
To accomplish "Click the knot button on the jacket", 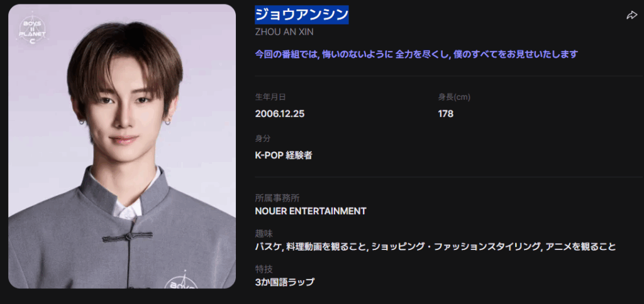I will click(x=127, y=236).
